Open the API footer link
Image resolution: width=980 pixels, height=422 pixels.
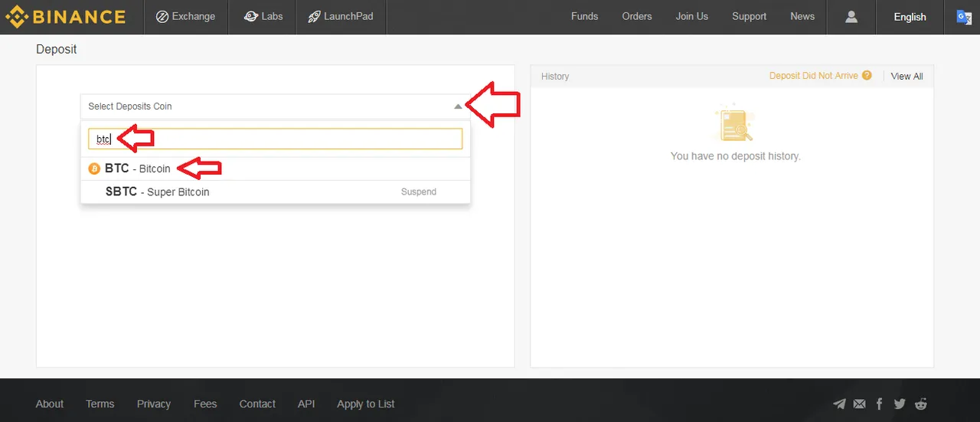coord(306,404)
